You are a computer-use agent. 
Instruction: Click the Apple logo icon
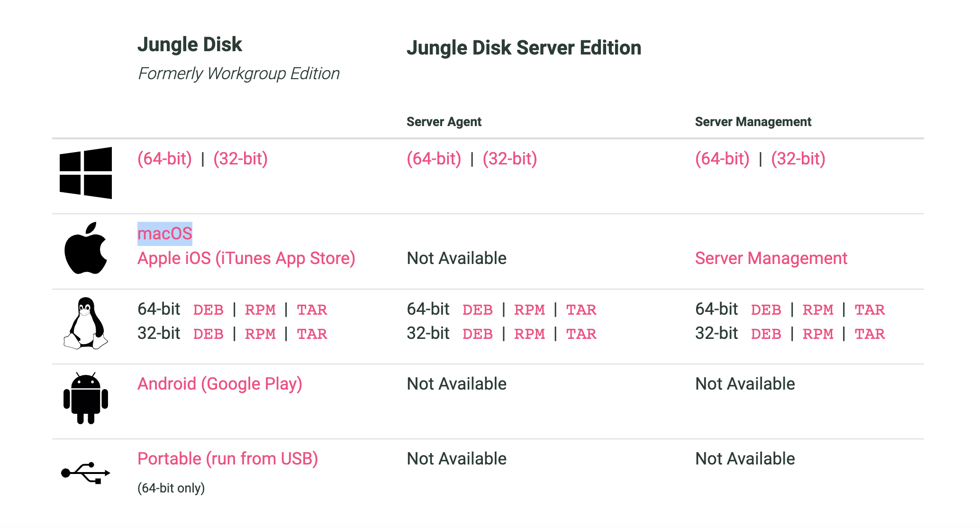pyautogui.click(x=86, y=248)
